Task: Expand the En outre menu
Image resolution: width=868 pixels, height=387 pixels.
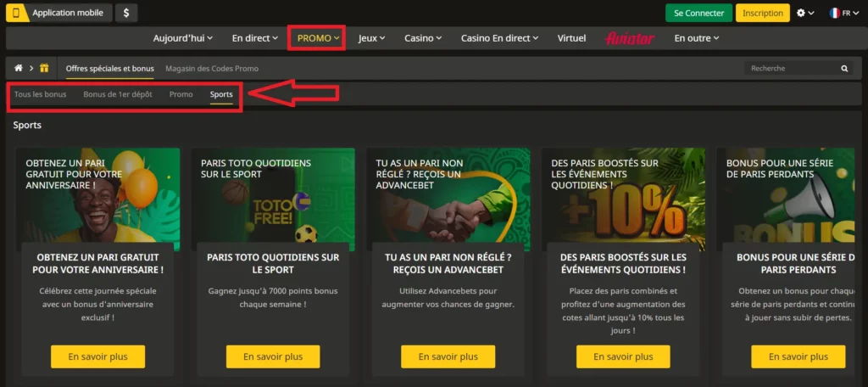Action: (697, 38)
